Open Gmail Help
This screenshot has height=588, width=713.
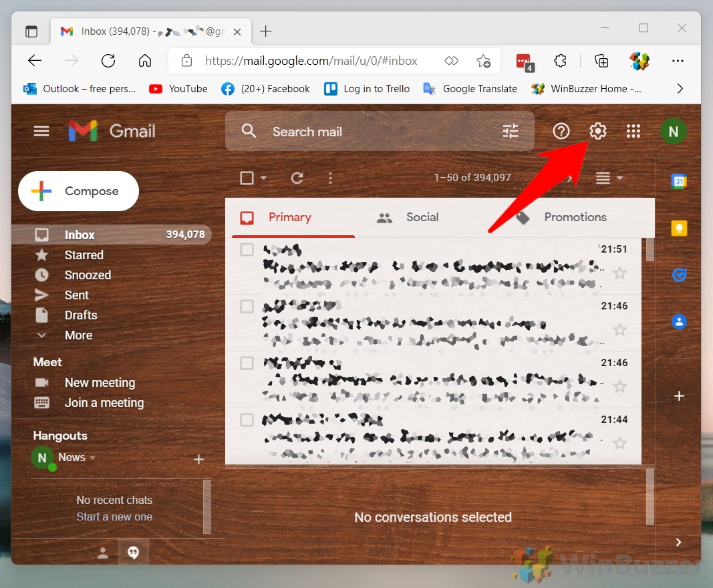point(561,131)
